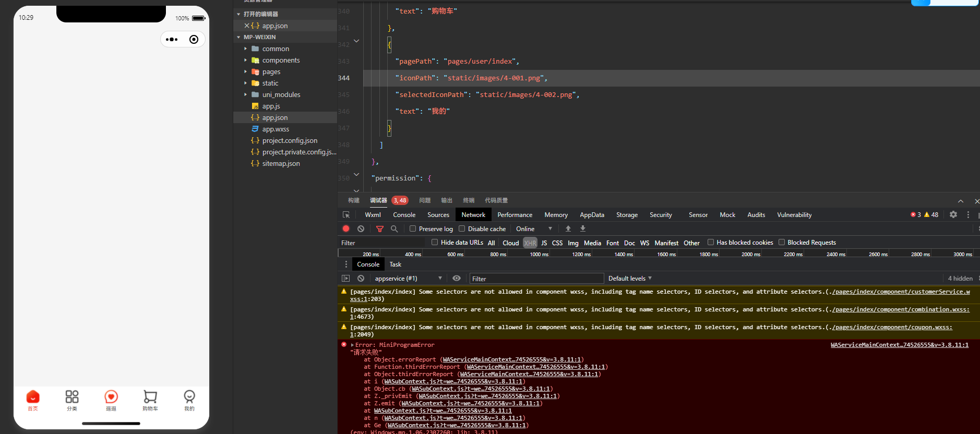This screenshot has height=434, width=980.
Task: Open WAServiceMainContext link on error row
Action: coord(900,345)
